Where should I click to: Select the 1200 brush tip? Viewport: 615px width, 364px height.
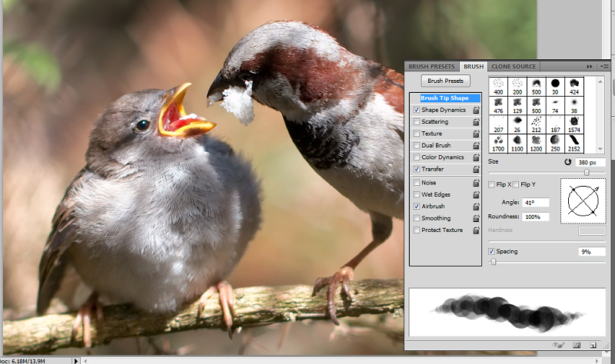[536, 144]
